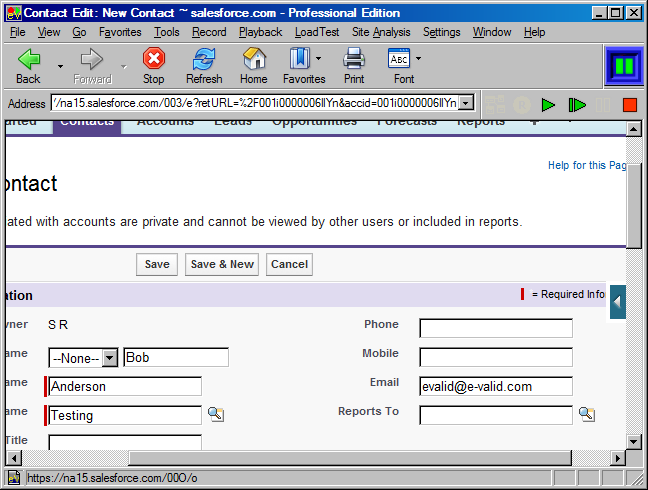
Task: Open the Settings menu
Action: 441,32
